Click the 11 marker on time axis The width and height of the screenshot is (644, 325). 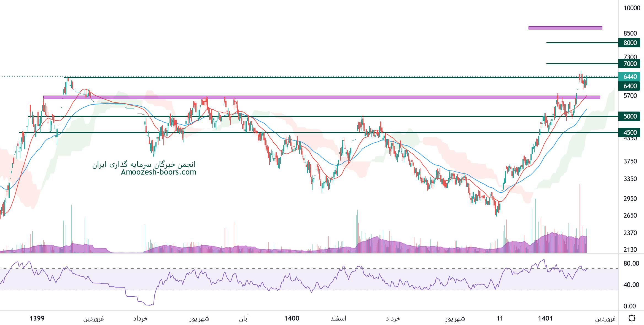(x=500, y=318)
